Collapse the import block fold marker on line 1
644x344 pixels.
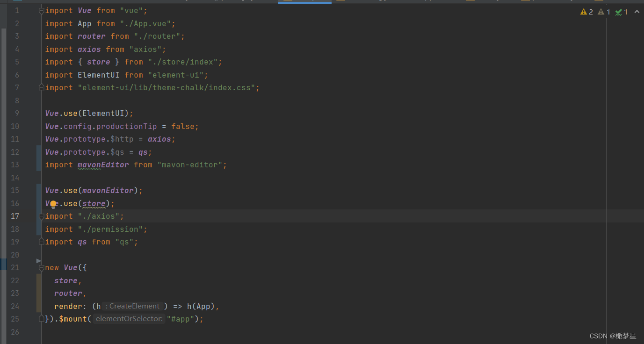click(x=41, y=11)
